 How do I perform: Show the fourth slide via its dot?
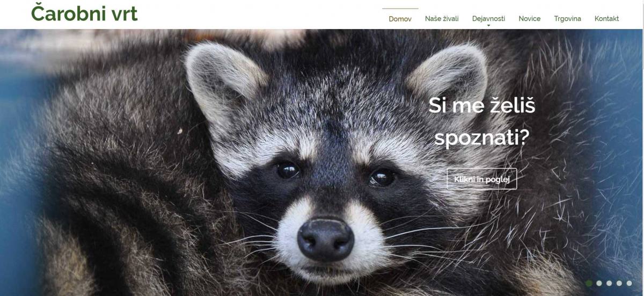[x=619, y=283]
